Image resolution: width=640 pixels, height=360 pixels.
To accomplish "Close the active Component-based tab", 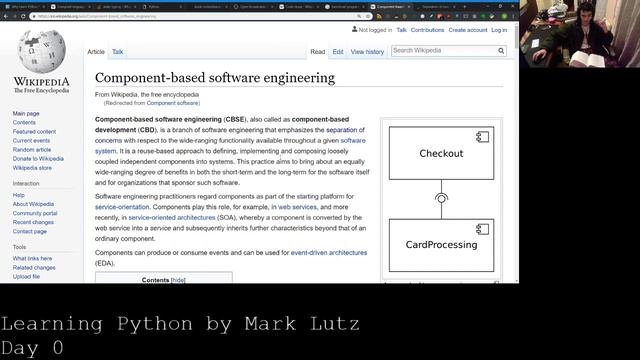I will point(409,7).
